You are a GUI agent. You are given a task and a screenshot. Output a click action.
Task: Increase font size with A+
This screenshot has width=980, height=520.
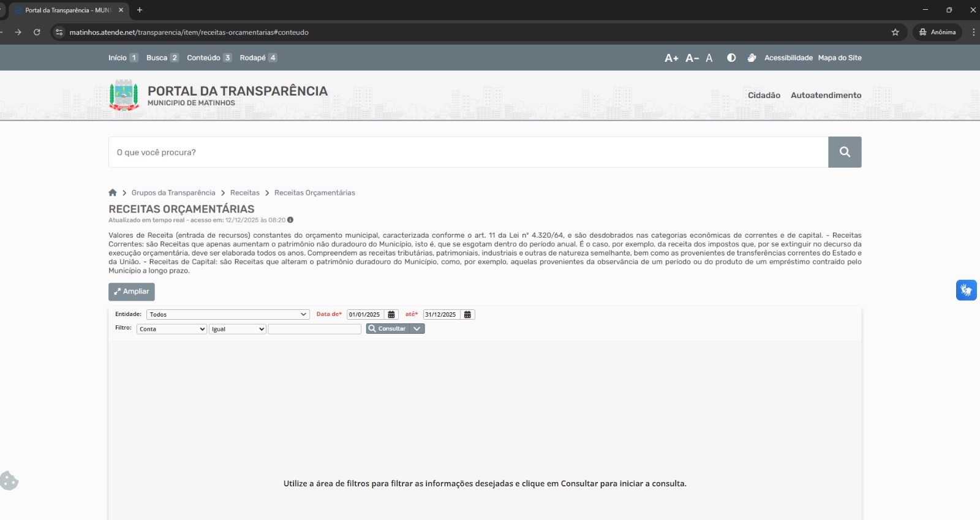tap(671, 58)
